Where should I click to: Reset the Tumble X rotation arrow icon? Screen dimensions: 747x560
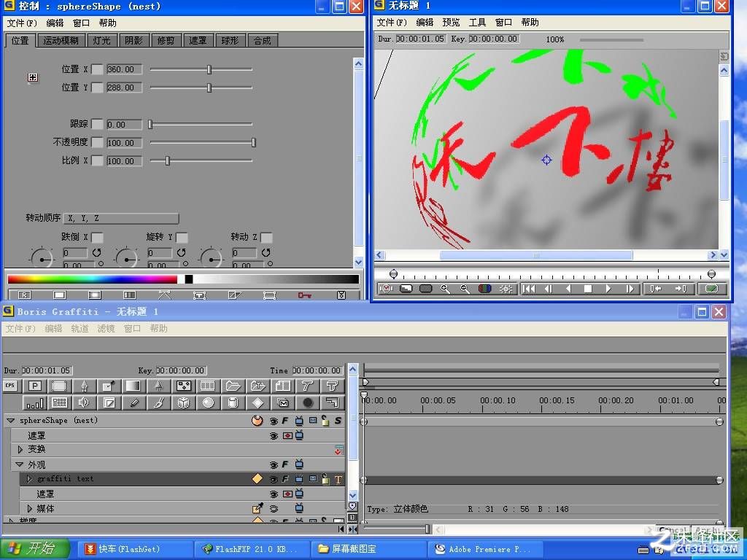coord(97,252)
